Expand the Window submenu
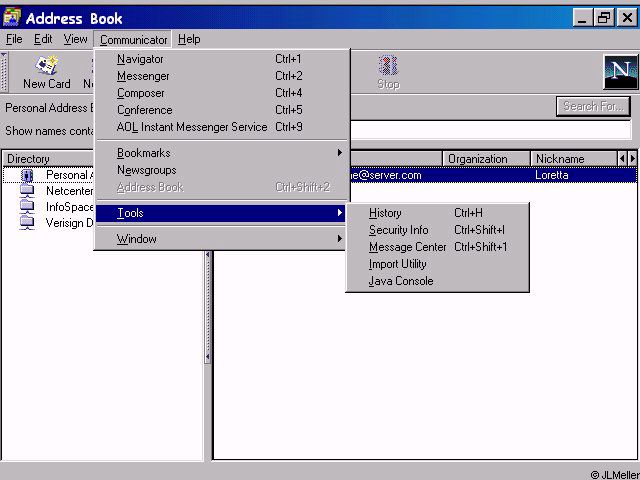The image size is (640, 480). 222,239
